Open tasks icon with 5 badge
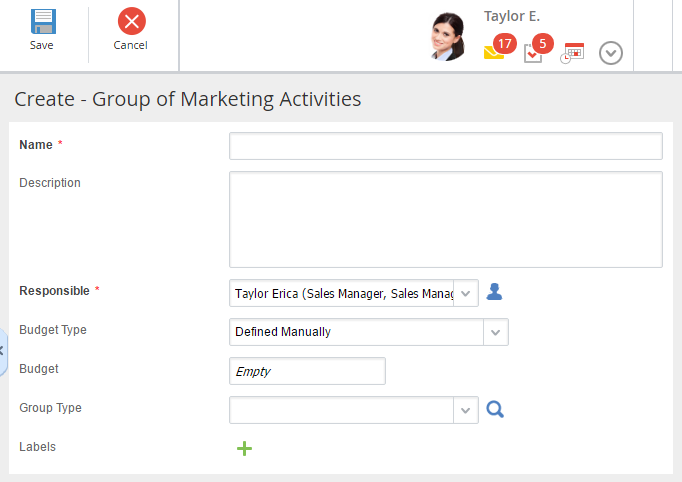 [533, 53]
